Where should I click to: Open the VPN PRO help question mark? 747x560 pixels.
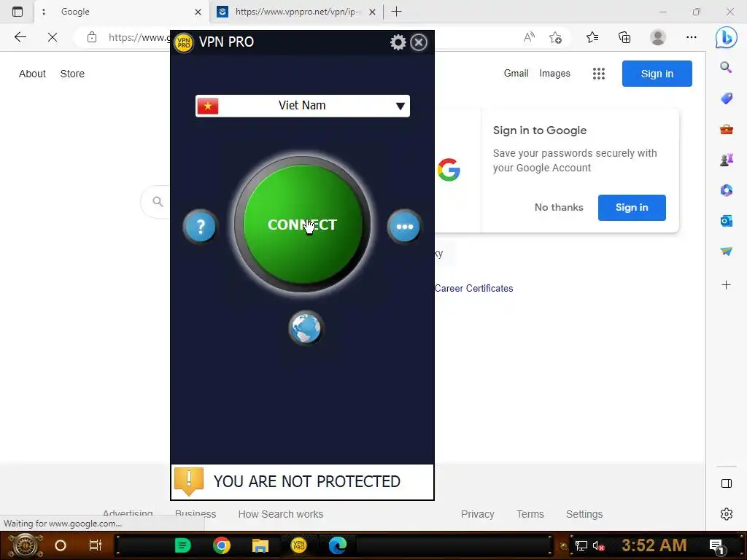(x=200, y=226)
